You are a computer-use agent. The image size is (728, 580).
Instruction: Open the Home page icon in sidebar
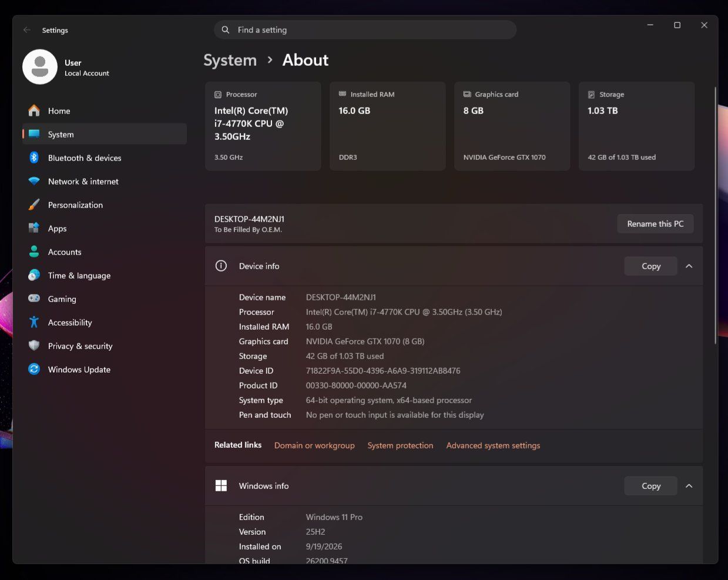[34, 110]
